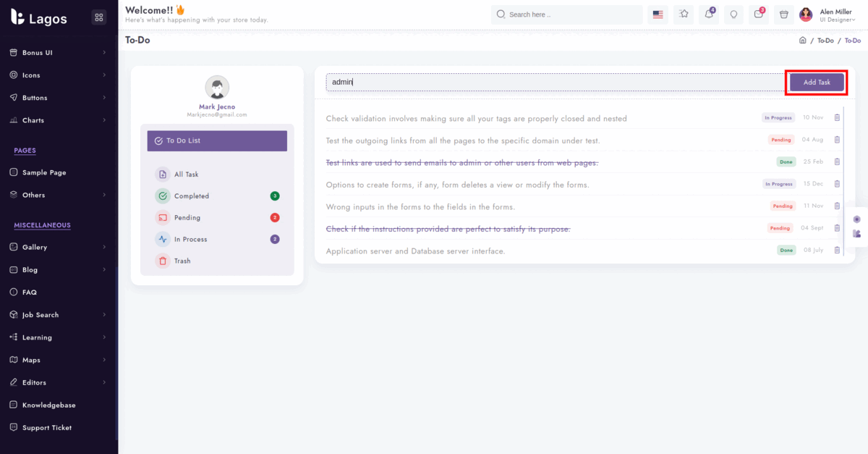Image resolution: width=868 pixels, height=454 pixels.
Task: Click the US flag language icon
Action: pos(658,14)
